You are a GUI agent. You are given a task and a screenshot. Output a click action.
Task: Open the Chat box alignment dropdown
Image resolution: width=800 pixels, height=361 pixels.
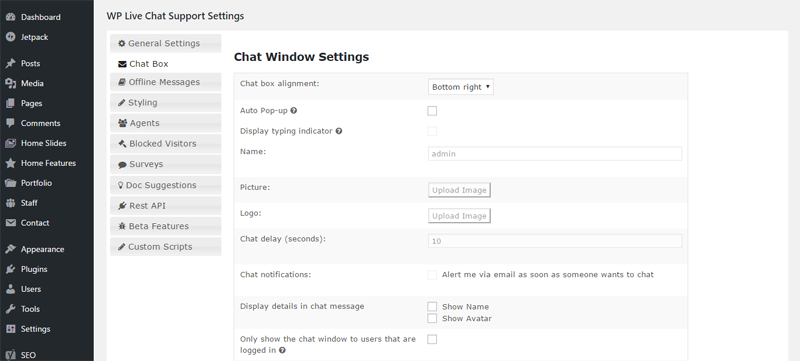[x=461, y=87]
